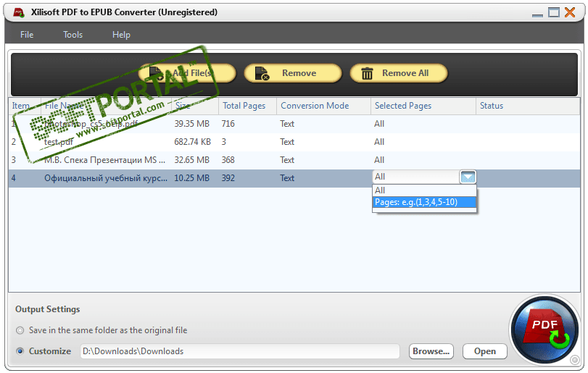588x373 pixels.
Task: Open the Help menu
Action: tap(121, 35)
